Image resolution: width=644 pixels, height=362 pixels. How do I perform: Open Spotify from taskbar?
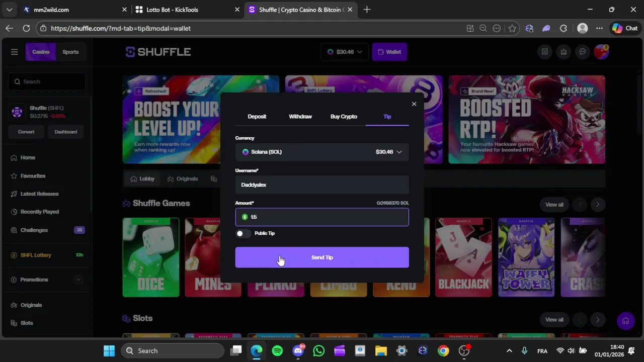[277, 351]
